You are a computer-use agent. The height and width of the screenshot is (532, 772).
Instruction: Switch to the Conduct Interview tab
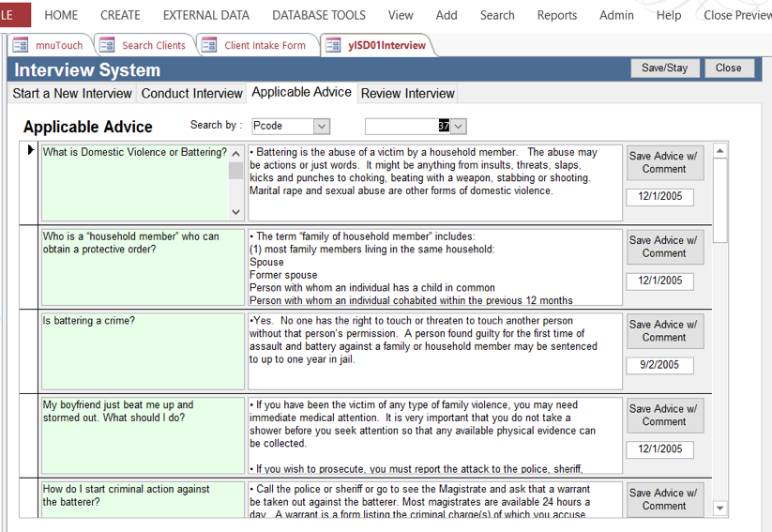point(191,93)
